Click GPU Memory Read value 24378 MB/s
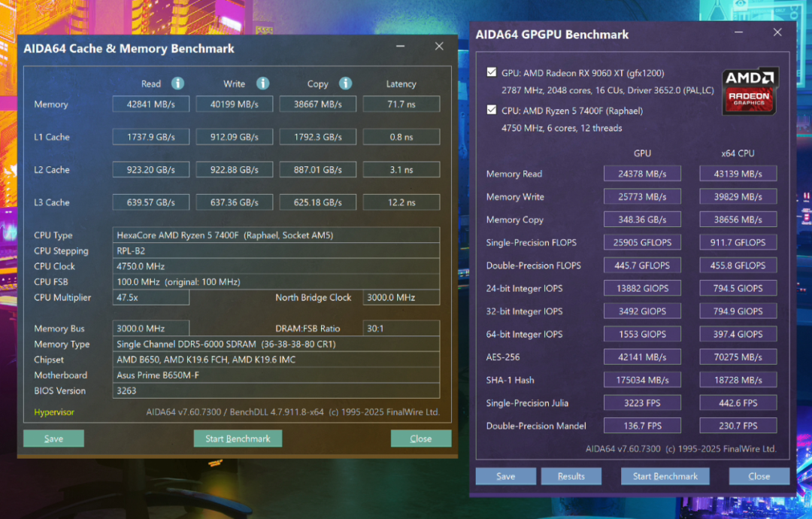Viewport: 812px width, 519px height. click(x=642, y=174)
